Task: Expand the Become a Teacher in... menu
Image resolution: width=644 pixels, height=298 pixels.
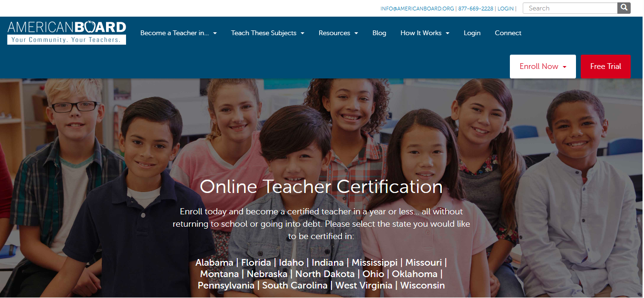Action: point(178,33)
